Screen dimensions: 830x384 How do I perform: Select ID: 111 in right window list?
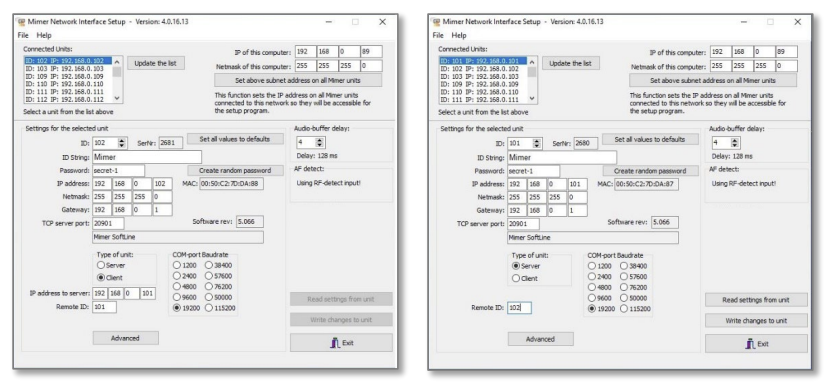click(484, 99)
